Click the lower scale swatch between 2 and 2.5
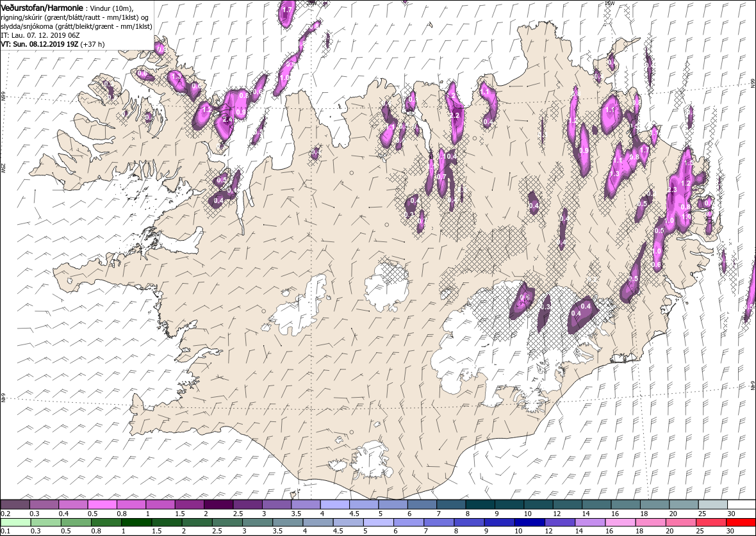Viewport: 756px width, 536px height. [x=197, y=523]
